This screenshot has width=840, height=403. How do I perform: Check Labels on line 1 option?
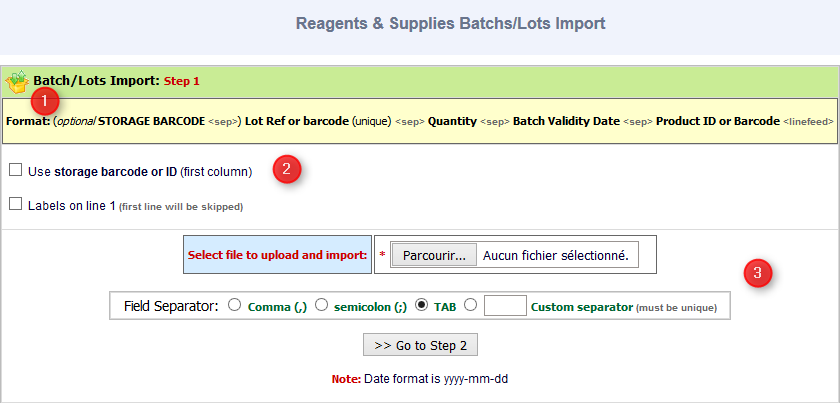16,204
